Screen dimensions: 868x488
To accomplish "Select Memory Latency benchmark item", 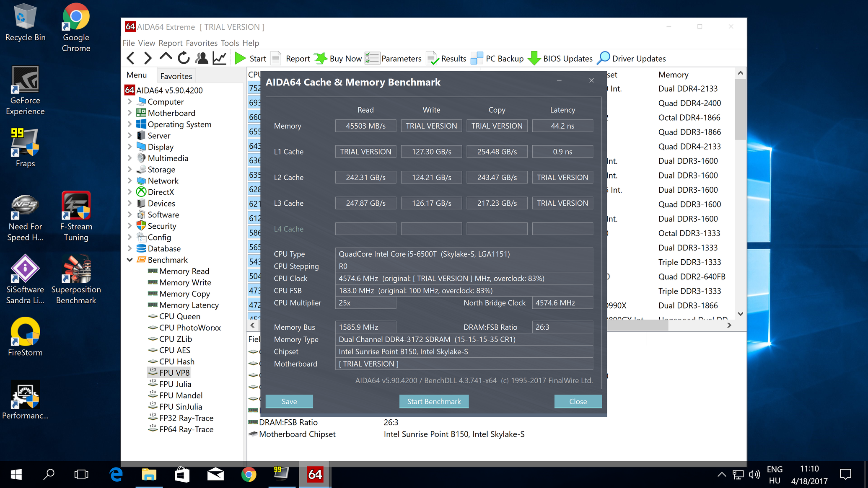I will click(189, 305).
